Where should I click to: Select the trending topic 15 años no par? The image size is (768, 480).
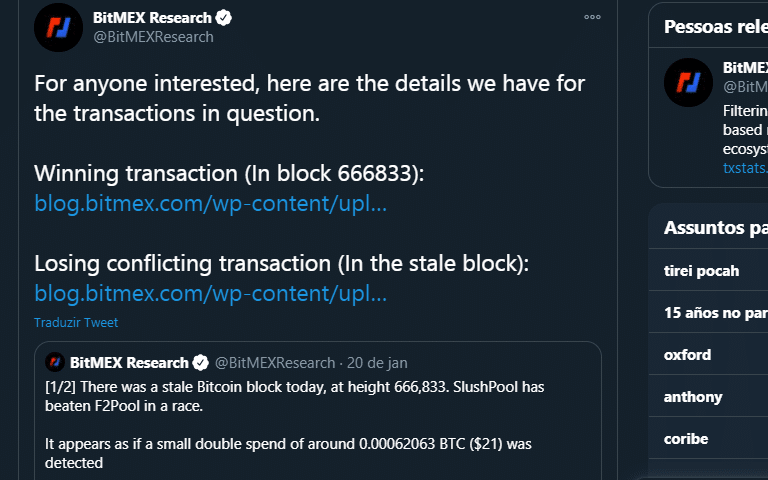click(708, 312)
